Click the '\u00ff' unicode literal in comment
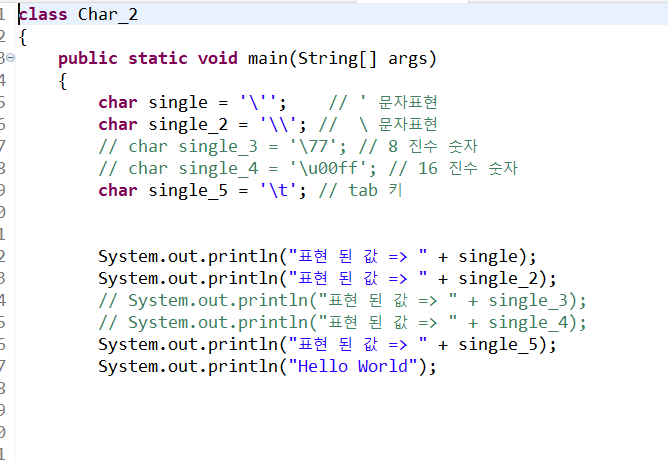This screenshot has height=463, width=668. pos(328,169)
